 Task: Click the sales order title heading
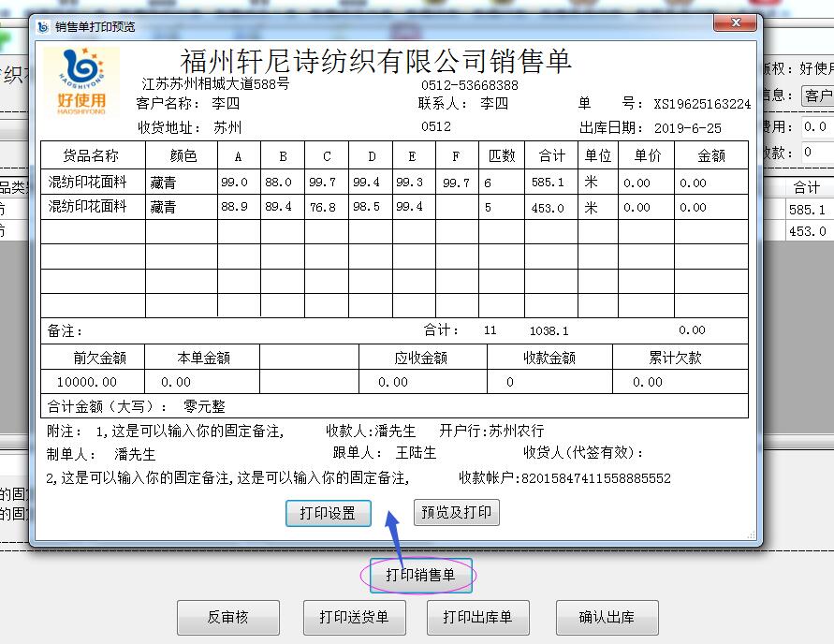click(x=376, y=61)
